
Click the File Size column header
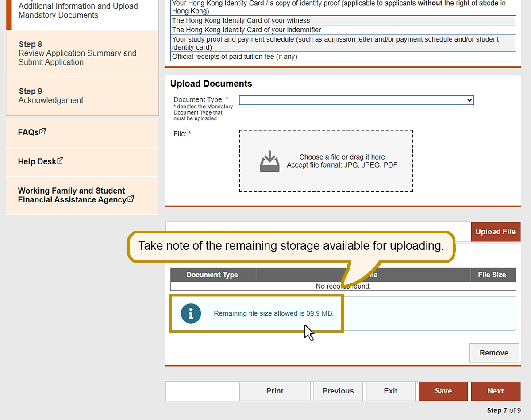click(x=492, y=275)
